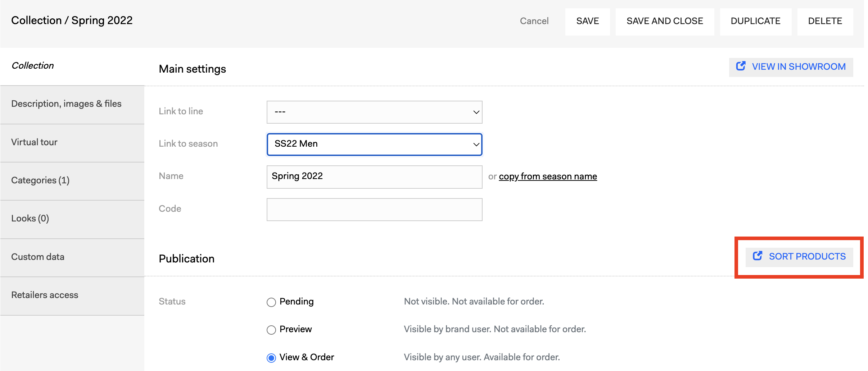Open the Link to line dropdown
The width and height of the screenshot is (868, 371).
click(x=374, y=112)
